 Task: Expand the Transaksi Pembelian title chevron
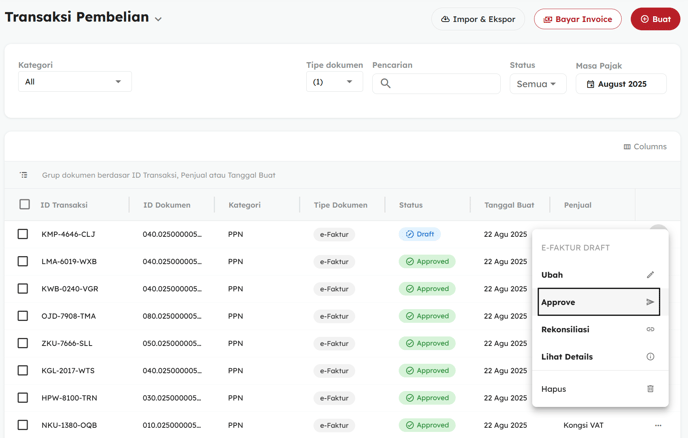(158, 19)
